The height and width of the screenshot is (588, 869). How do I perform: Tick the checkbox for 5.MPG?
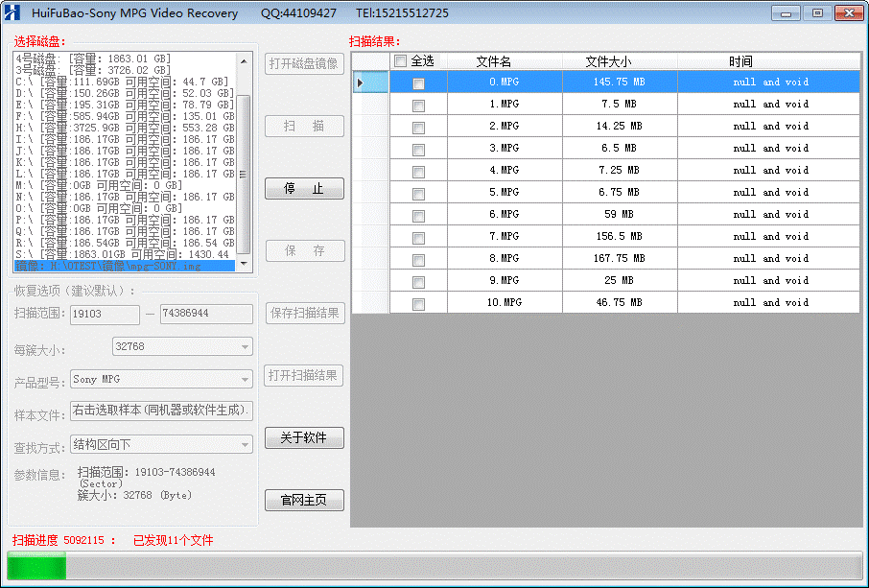418,194
